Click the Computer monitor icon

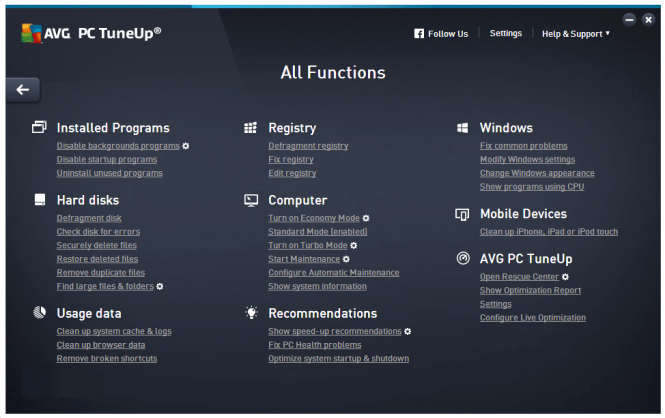pos(251,201)
